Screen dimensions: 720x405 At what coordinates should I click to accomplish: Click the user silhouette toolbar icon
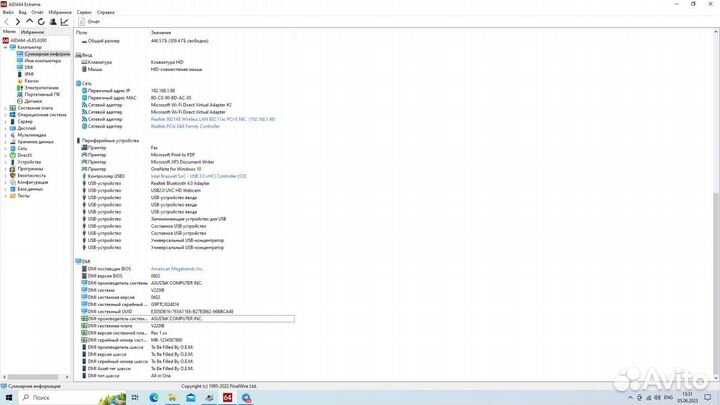tap(53, 22)
